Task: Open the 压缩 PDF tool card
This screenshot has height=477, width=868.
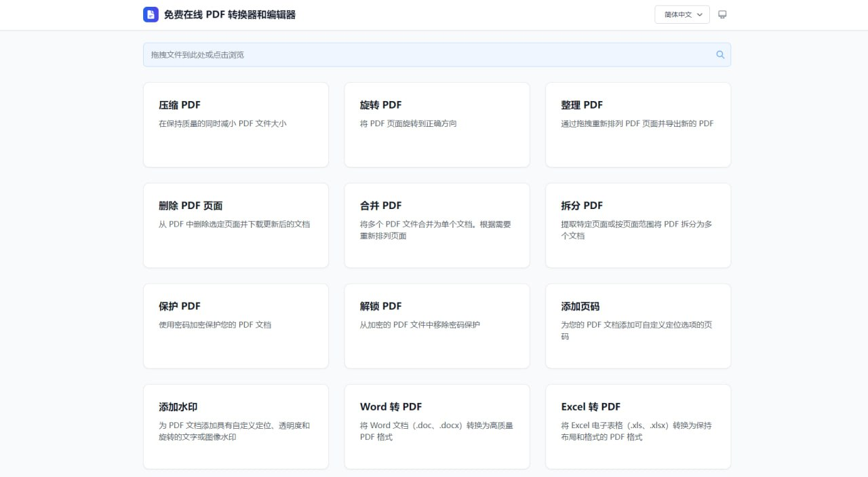Action: coord(235,125)
